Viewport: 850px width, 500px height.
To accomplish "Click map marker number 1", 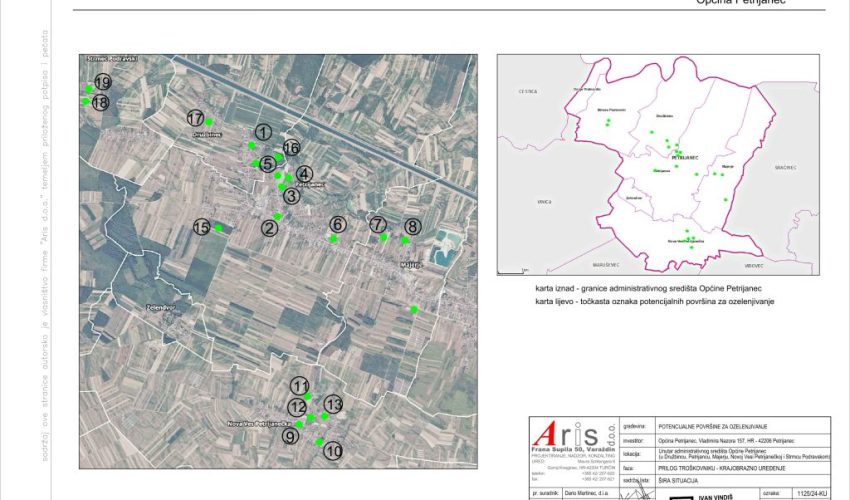I will (x=262, y=132).
